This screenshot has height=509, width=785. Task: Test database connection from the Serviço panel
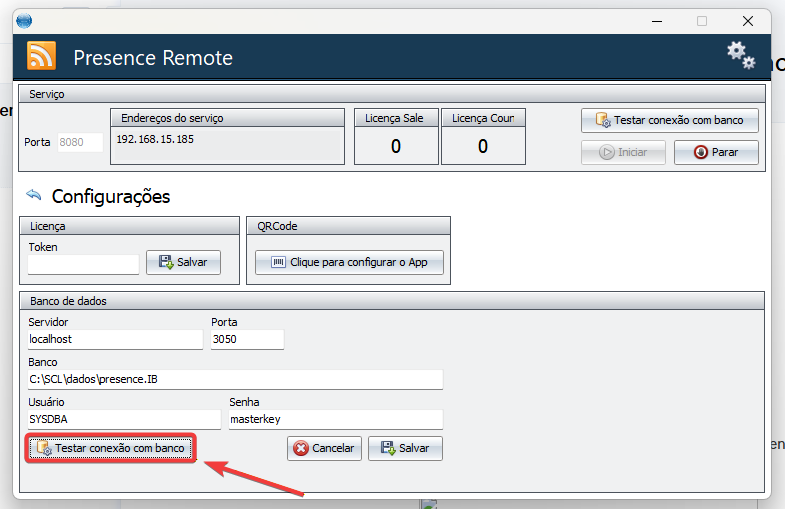[x=669, y=120]
